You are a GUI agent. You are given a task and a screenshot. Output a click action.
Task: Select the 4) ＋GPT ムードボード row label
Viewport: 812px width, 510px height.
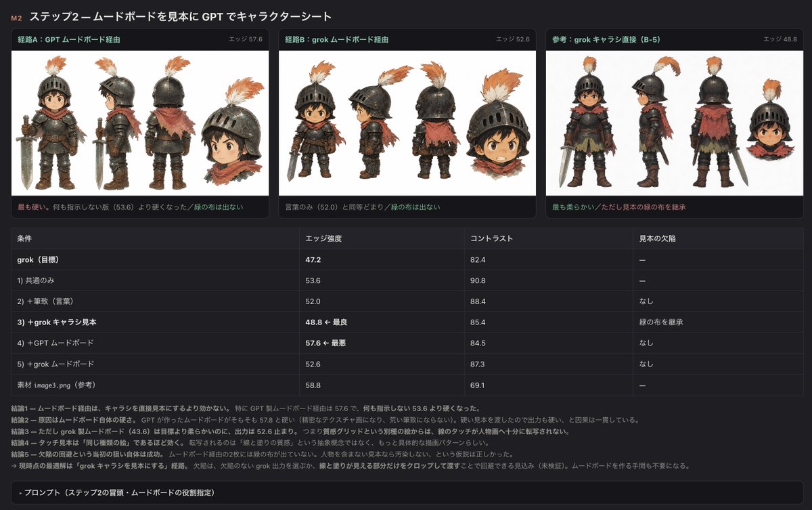pyautogui.click(x=55, y=343)
